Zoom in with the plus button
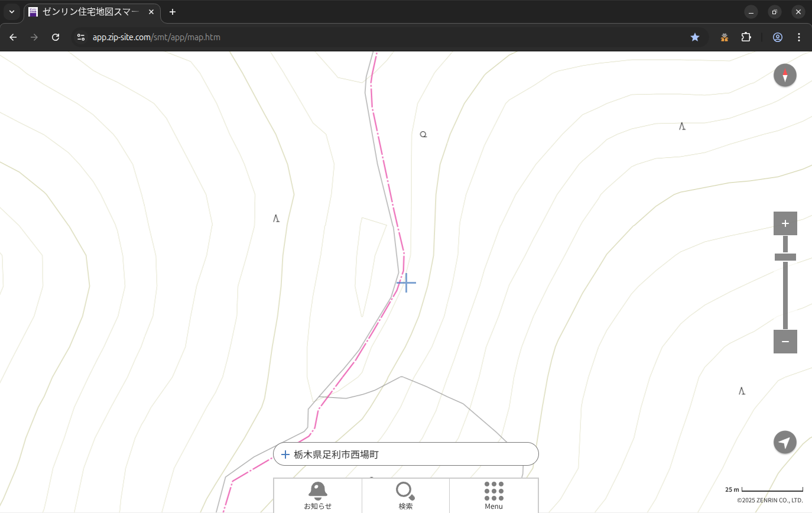This screenshot has height=513, width=812. [x=785, y=223]
